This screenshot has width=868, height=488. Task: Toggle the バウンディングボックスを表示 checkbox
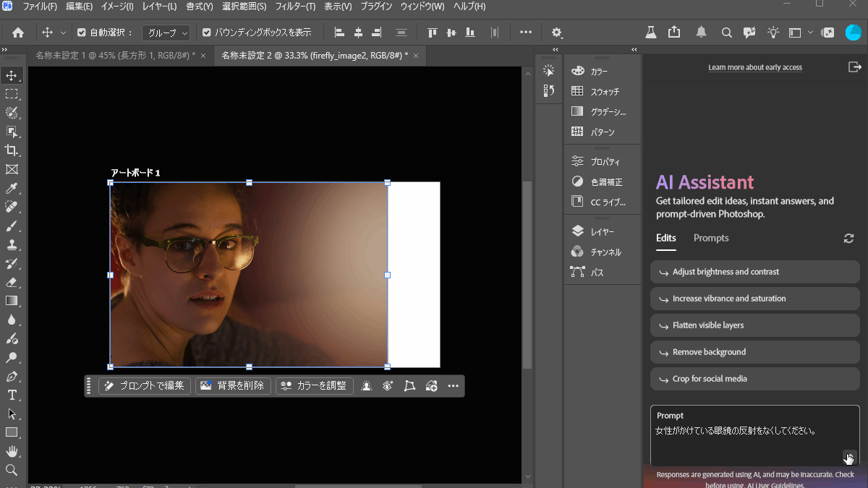(206, 33)
